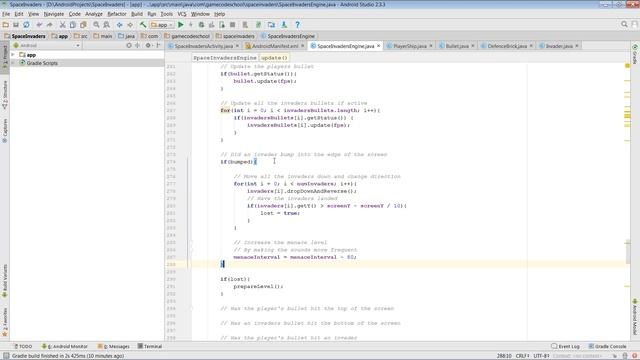Switch to DefenceBrick.java tab
Screen dimensions: 640x360
pyautogui.click(x=507, y=46)
